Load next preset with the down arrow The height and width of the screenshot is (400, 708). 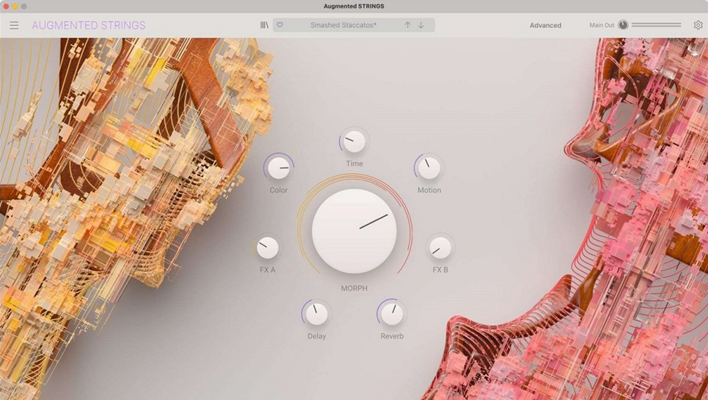coord(421,25)
